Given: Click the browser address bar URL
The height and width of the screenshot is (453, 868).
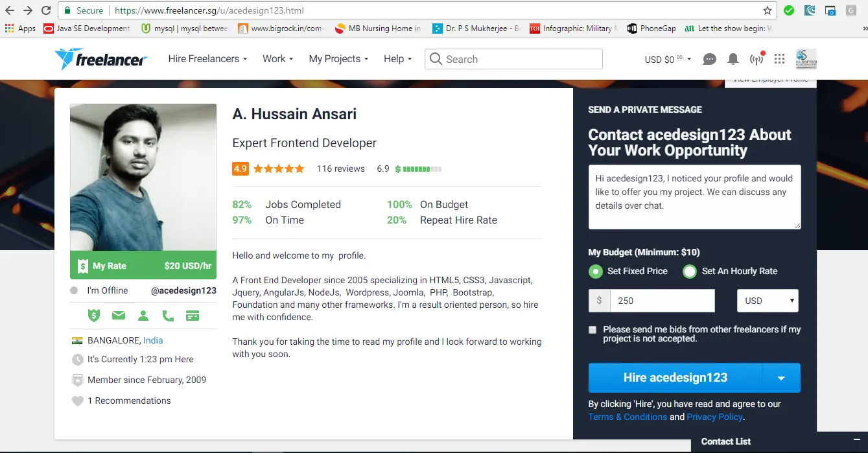Looking at the screenshot, I should tap(208, 10).
